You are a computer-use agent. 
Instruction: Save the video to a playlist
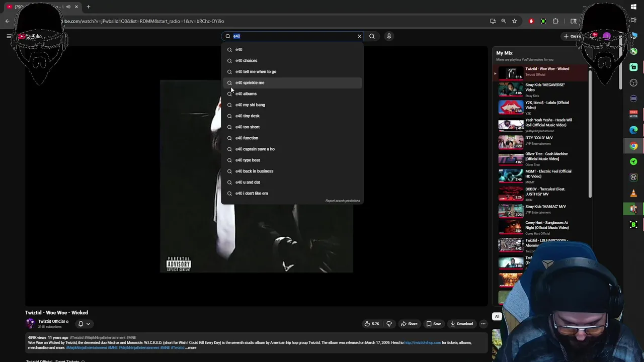pos(434,324)
